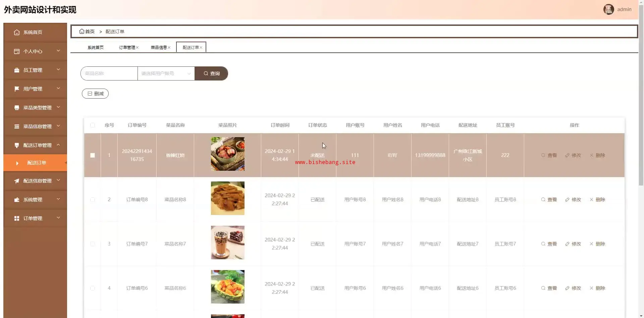Open dish photo thumbnail for 订单编号8
Screen dimensions: 644x318
click(x=228, y=198)
